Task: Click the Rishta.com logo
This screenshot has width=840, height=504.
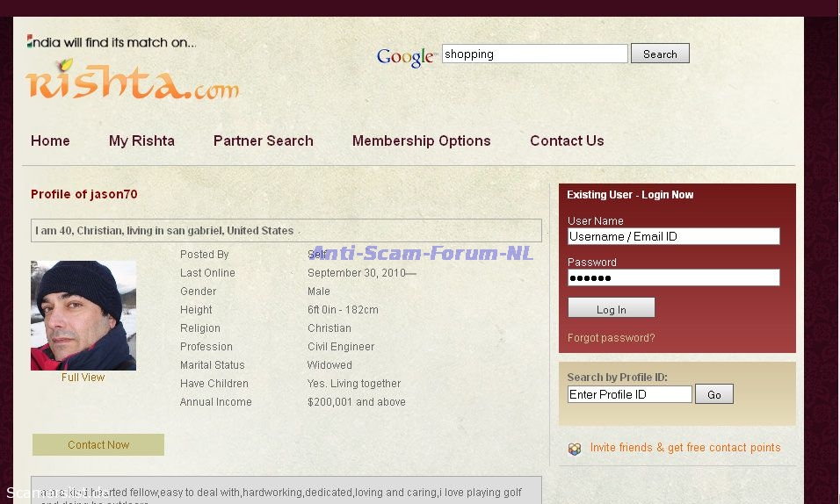Action: [132, 81]
